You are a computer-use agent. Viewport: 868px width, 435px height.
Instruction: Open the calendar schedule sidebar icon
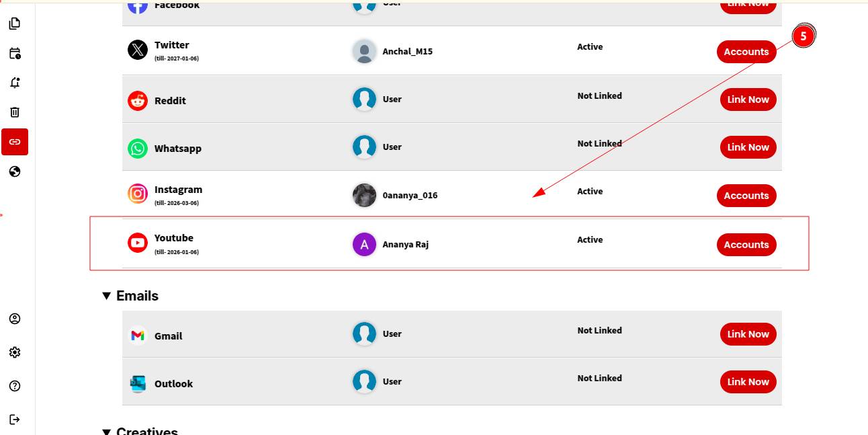(15, 53)
